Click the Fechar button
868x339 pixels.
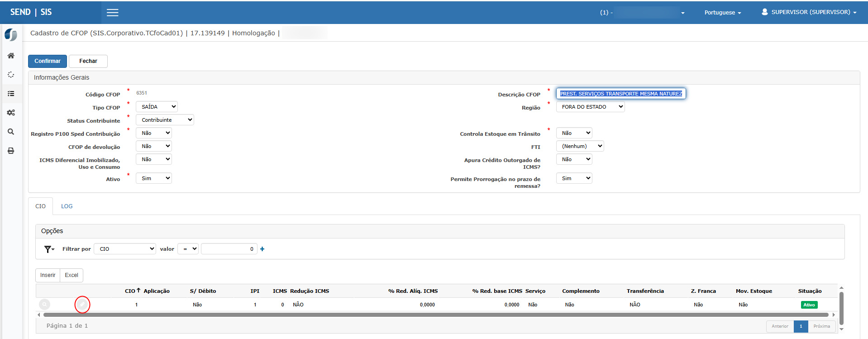tap(88, 61)
